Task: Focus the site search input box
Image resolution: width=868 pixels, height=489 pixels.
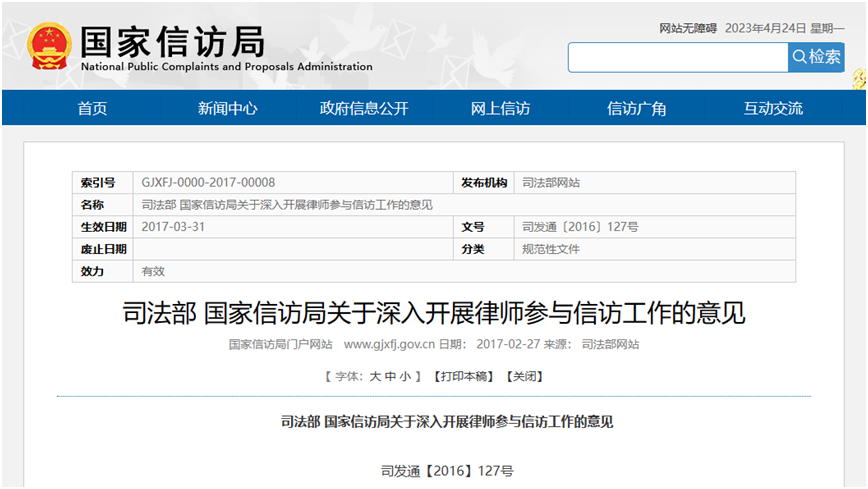Action: point(678,57)
